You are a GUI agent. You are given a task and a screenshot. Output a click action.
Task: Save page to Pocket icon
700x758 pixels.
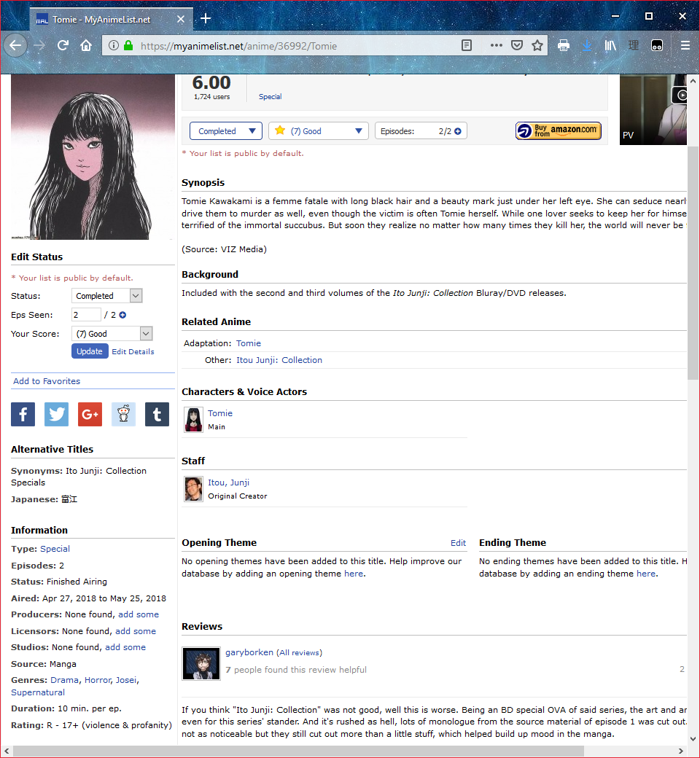tap(517, 46)
